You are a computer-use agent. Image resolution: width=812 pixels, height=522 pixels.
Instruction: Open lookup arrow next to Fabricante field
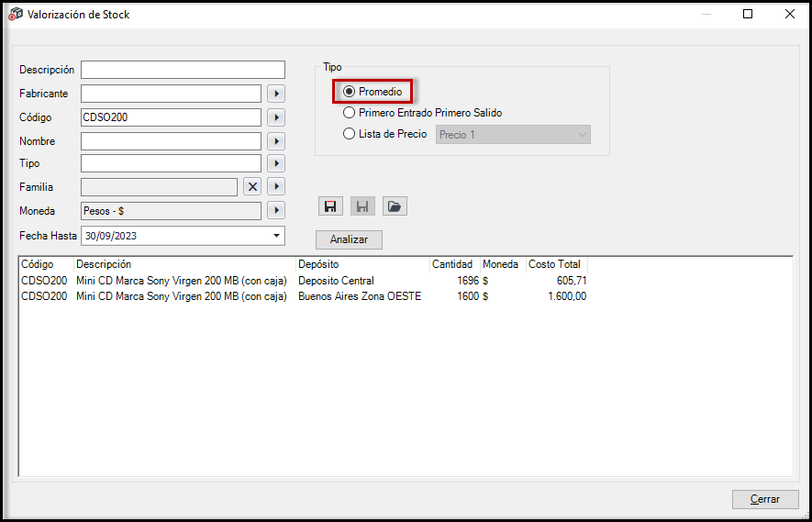coord(276,94)
